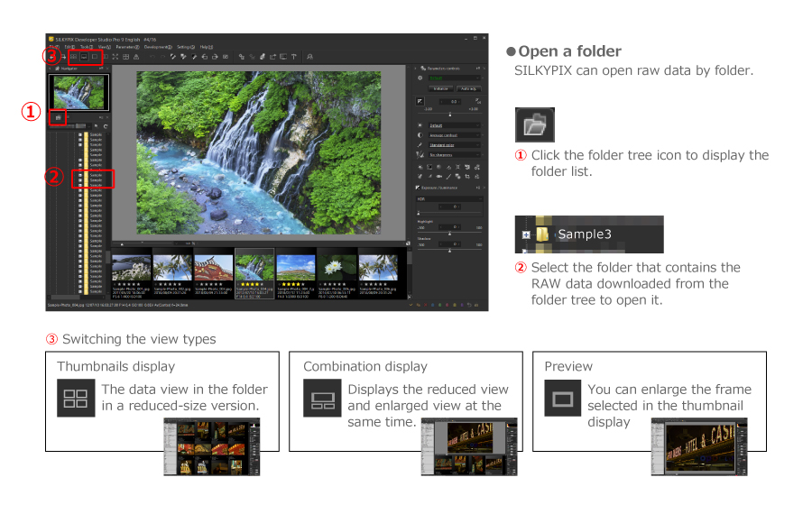The height and width of the screenshot is (505, 812).
Task: Open the white balance Default dropdown beside the sun icon
Action: pyautogui.click(x=454, y=125)
